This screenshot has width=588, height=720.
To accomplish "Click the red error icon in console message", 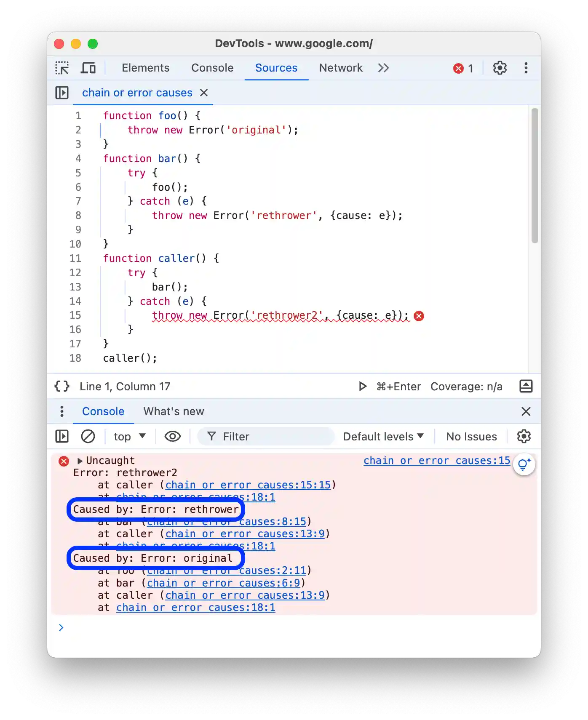I will point(64,461).
